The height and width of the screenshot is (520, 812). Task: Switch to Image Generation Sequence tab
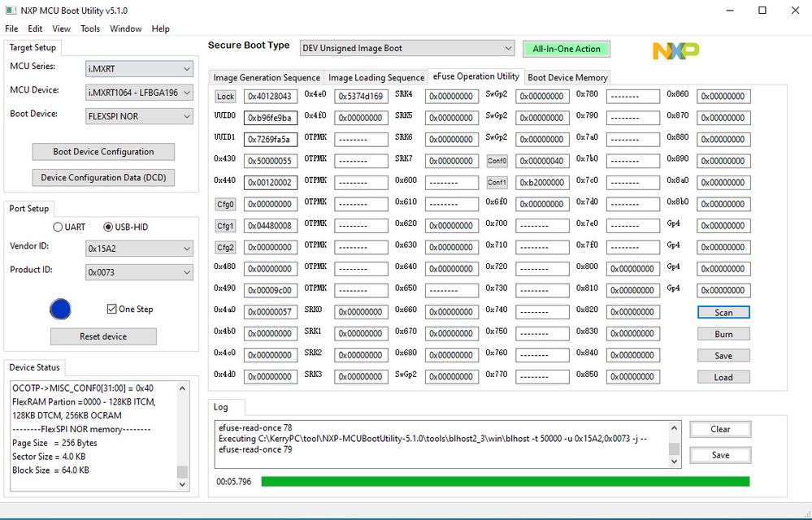267,78
